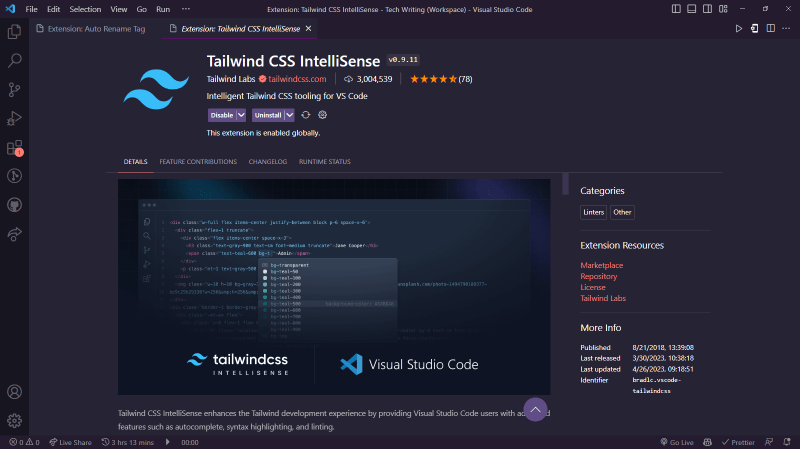Viewport: 800px width, 449px height.
Task: Open the Accounts menu icon
Action: [14, 392]
